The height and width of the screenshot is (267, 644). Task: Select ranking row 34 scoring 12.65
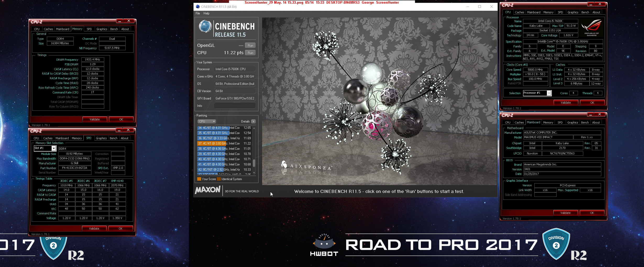tap(224, 128)
